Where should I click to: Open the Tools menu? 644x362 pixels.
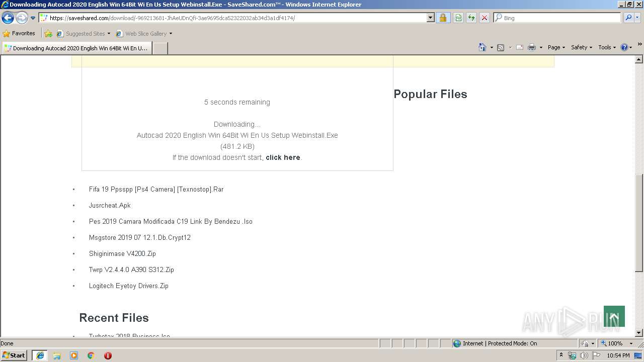pyautogui.click(x=607, y=47)
